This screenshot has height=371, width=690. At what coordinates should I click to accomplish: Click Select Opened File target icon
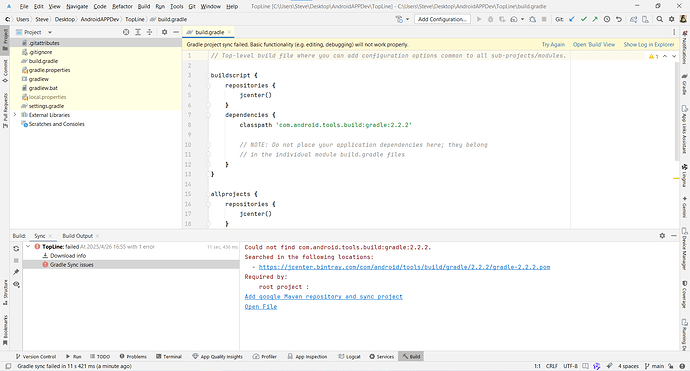tap(126, 32)
